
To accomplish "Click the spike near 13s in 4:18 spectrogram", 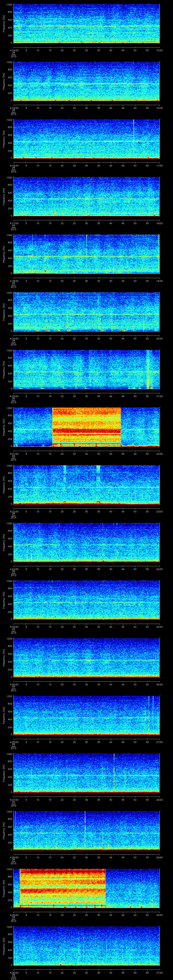I will tap(45, 265).
